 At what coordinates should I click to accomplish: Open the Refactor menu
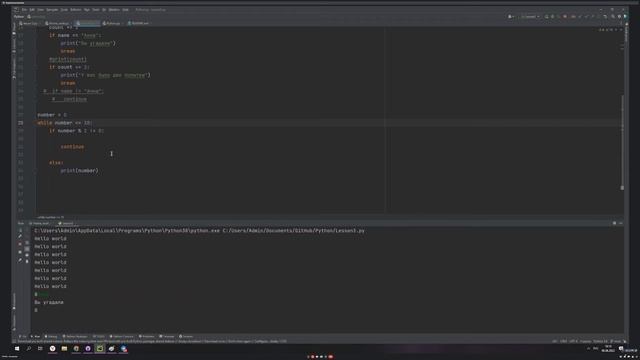tap(76, 10)
